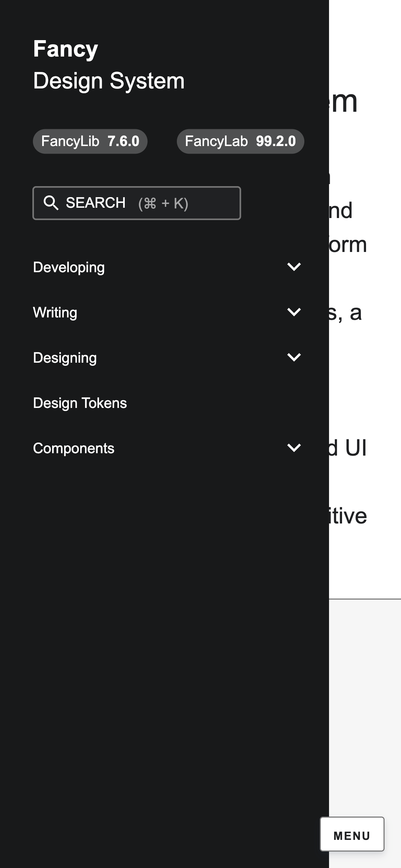Expand the Components section chevron
Screen dimensions: 401x868
(294, 448)
